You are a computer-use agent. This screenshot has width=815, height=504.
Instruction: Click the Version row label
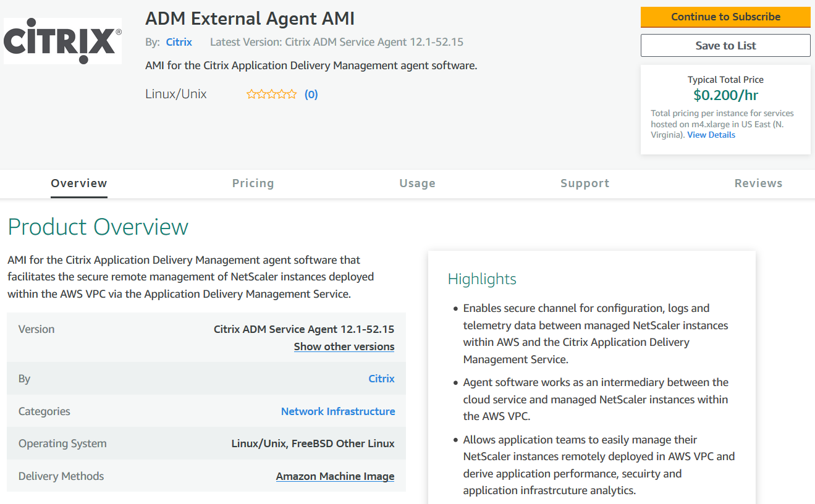tap(36, 329)
